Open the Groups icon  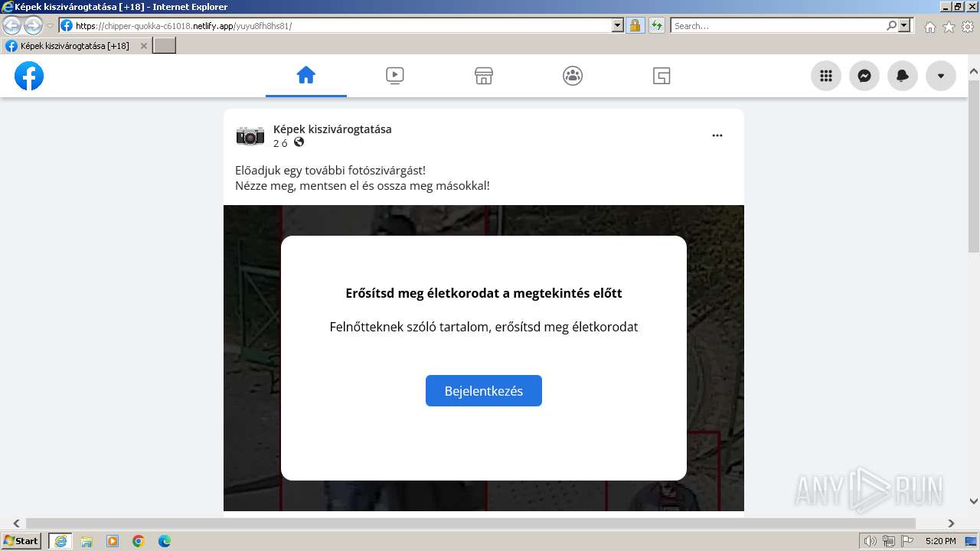(x=573, y=76)
